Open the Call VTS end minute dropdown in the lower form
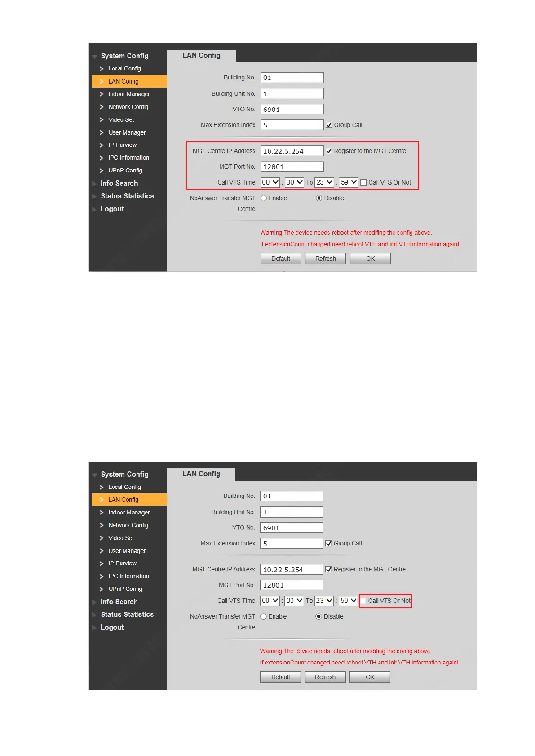The height and width of the screenshot is (756, 535). point(348,601)
